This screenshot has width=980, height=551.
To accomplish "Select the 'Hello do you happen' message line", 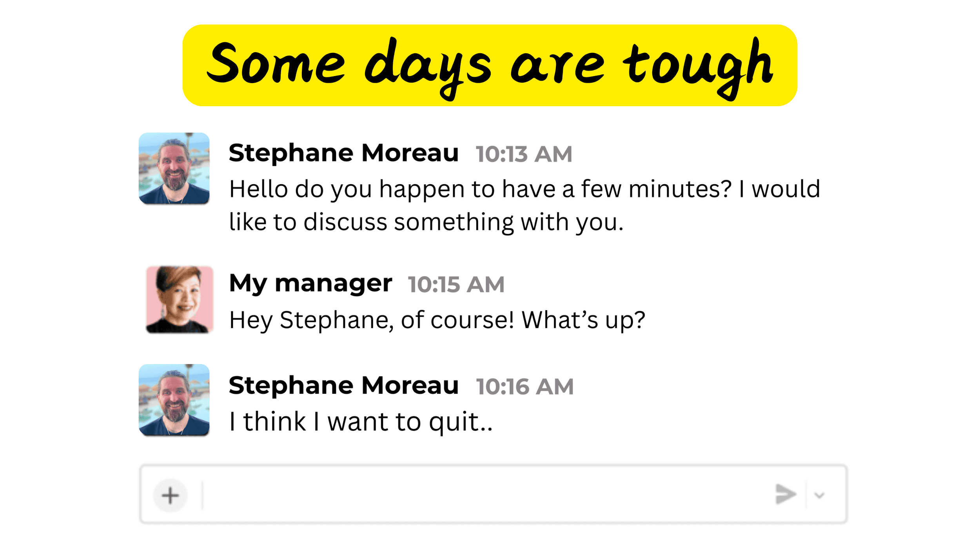I will point(524,189).
